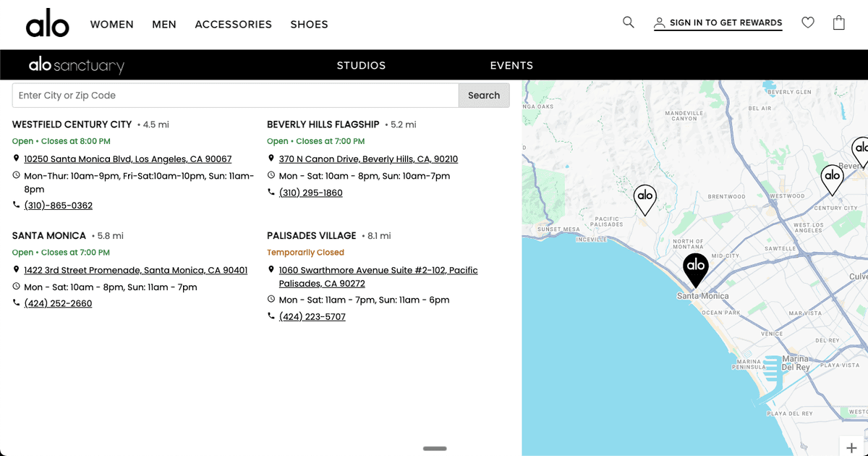This screenshot has height=456, width=868.
Task: Click Open • Closes at 8:00 PM status
Action: click(61, 141)
